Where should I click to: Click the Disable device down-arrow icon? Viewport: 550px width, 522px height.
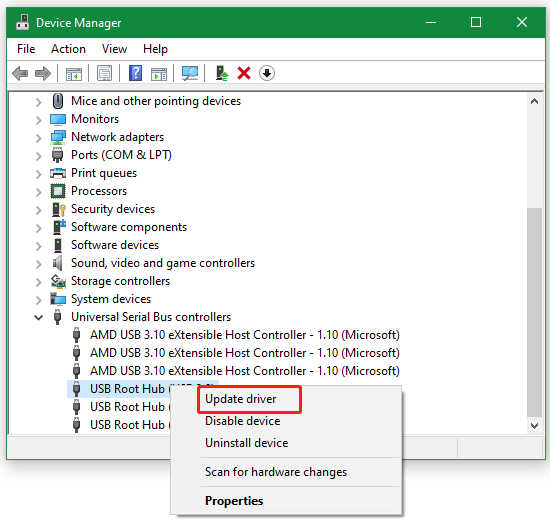tap(267, 73)
